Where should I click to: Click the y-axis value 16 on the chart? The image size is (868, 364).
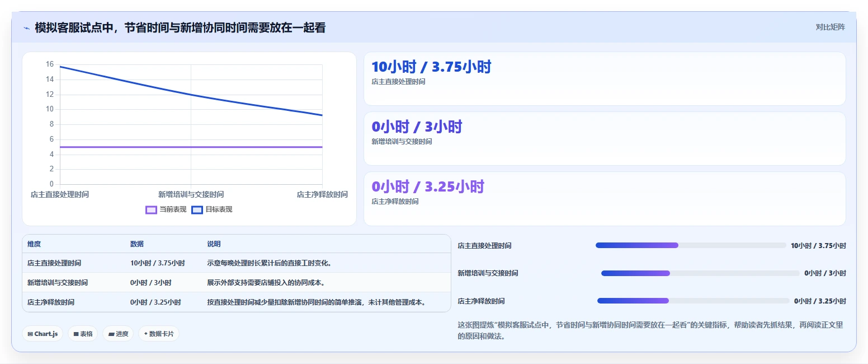pos(50,64)
